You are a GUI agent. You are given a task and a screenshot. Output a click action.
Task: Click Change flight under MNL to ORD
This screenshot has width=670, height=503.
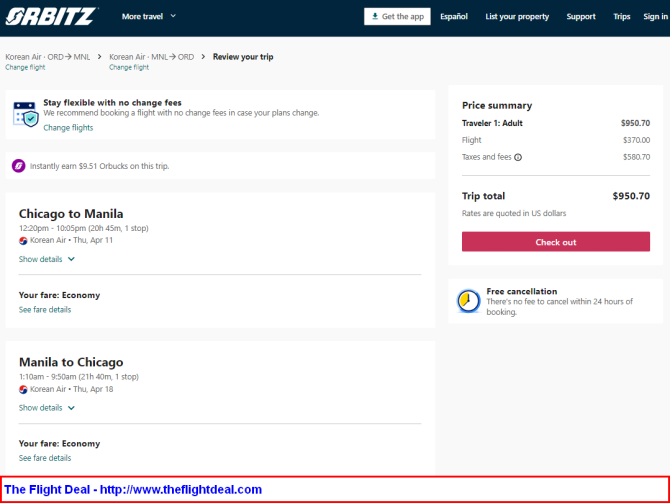tap(129, 68)
